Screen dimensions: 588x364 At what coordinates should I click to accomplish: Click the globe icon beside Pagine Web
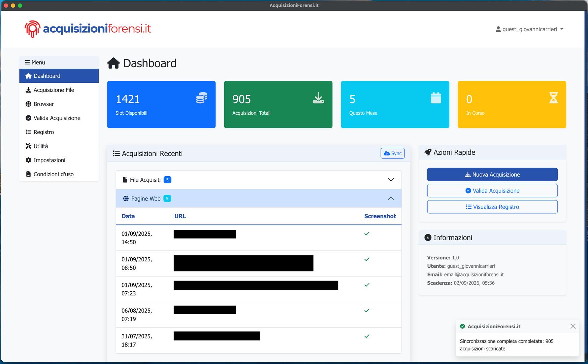point(126,199)
